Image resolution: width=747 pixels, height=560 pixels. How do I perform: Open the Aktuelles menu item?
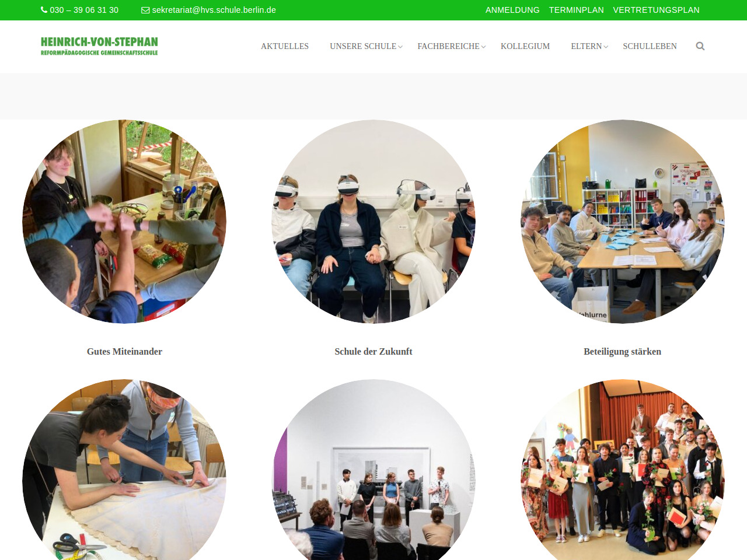pos(285,46)
